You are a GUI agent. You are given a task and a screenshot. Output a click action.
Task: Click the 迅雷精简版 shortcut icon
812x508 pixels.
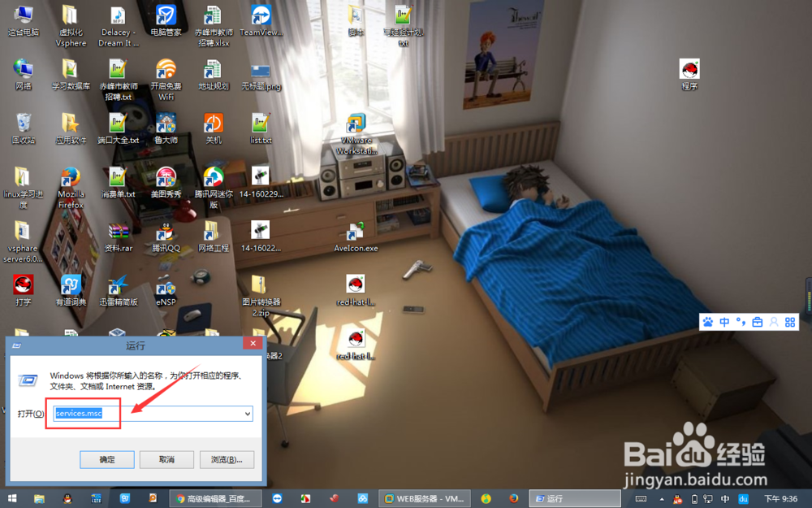click(x=119, y=290)
